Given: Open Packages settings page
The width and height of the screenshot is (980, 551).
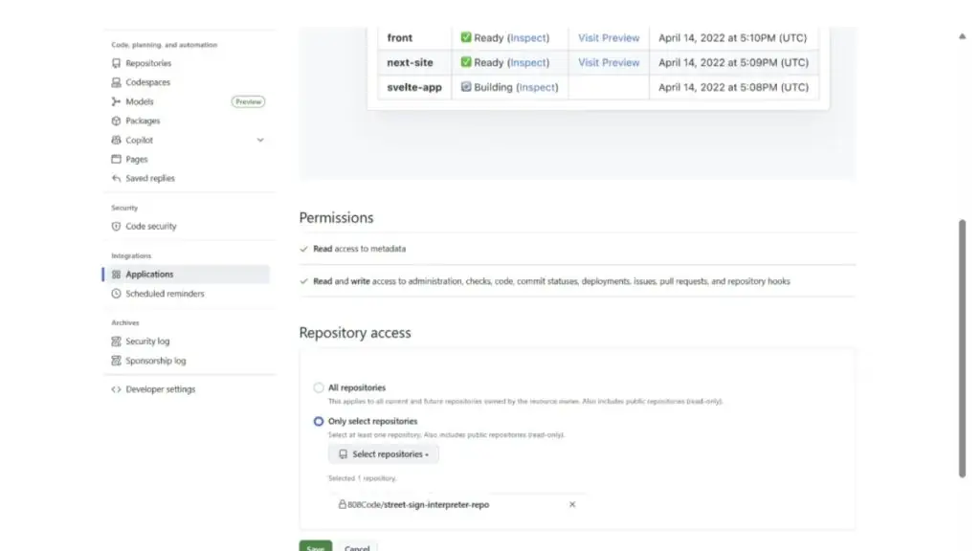Looking at the screenshot, I should [x=143, y=121].
